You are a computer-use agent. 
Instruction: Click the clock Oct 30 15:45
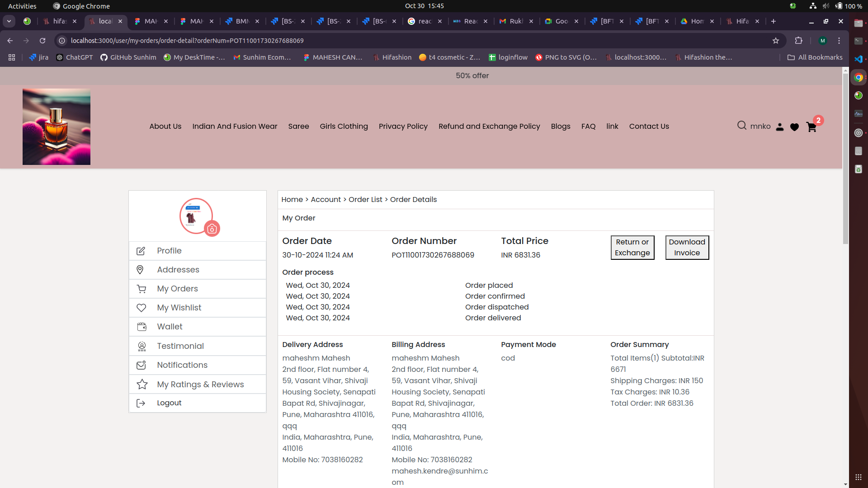click(x=425, y=6)
